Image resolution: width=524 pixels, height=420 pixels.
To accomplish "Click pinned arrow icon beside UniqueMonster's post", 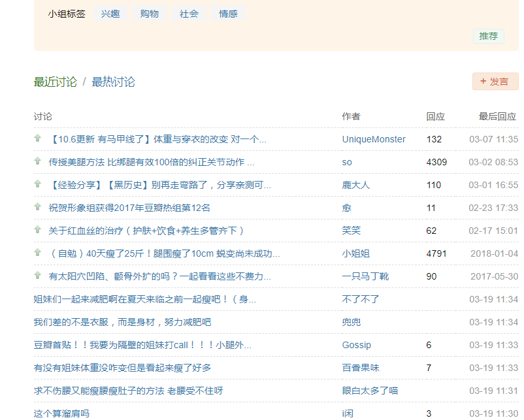I will (x=38, y=138).
